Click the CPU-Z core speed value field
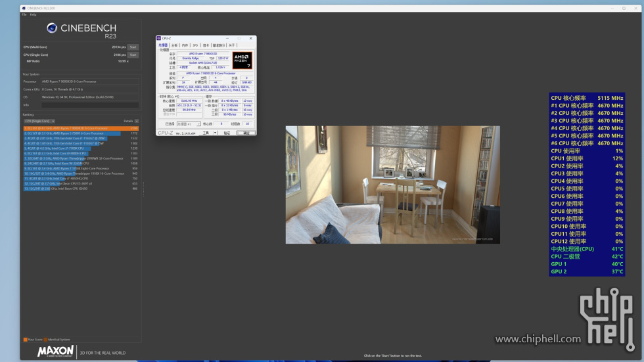 189,101
